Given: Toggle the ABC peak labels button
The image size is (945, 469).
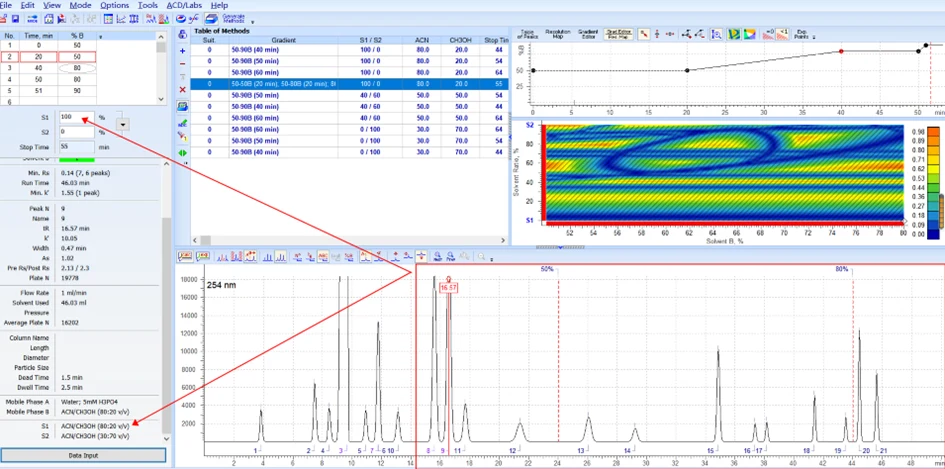Looking at the screenshot, I should point(323,256).
